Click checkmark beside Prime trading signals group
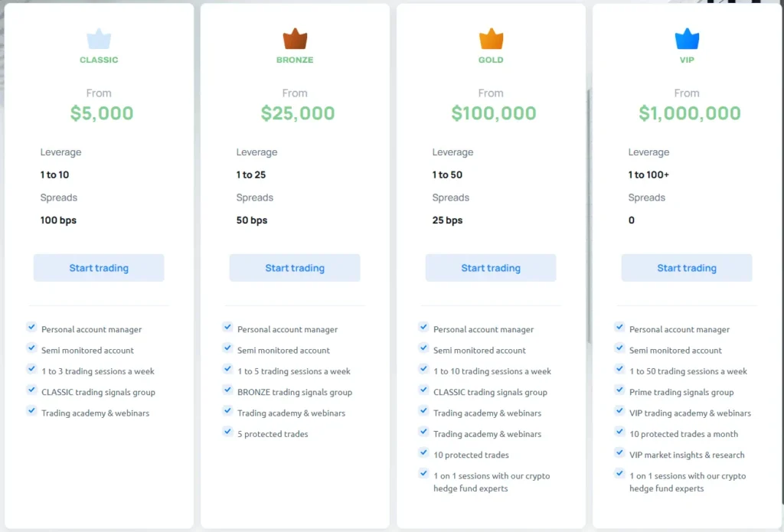This screenshot has height=532, width=784. pos(619,390)
